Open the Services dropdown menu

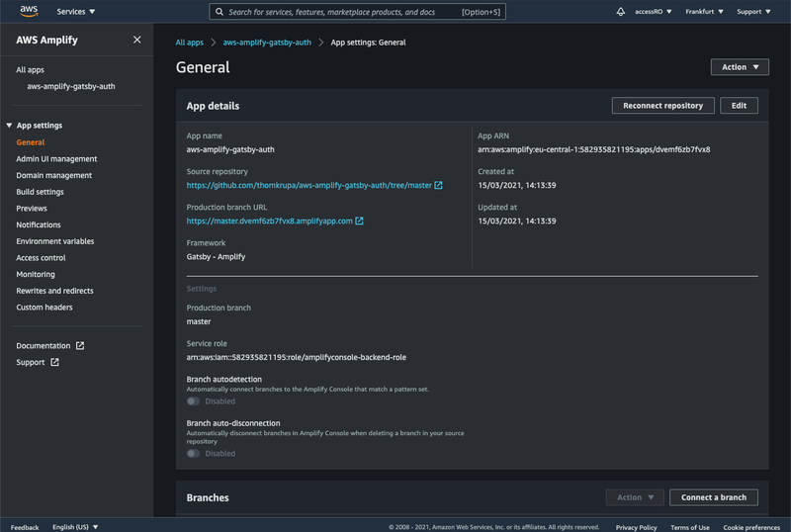pos(76,12)
